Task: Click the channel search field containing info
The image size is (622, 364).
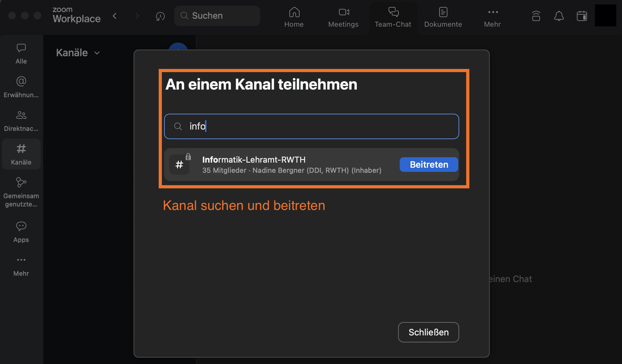Action: tap(311, 126)
